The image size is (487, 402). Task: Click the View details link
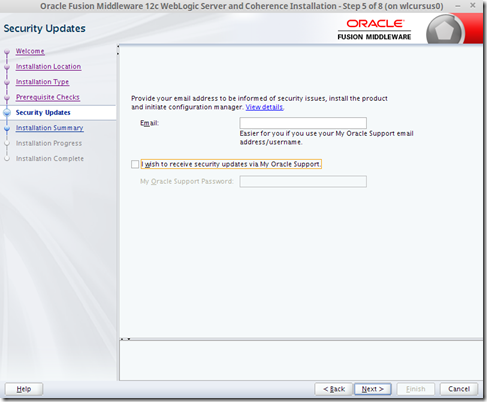click(x=264, y=107)
